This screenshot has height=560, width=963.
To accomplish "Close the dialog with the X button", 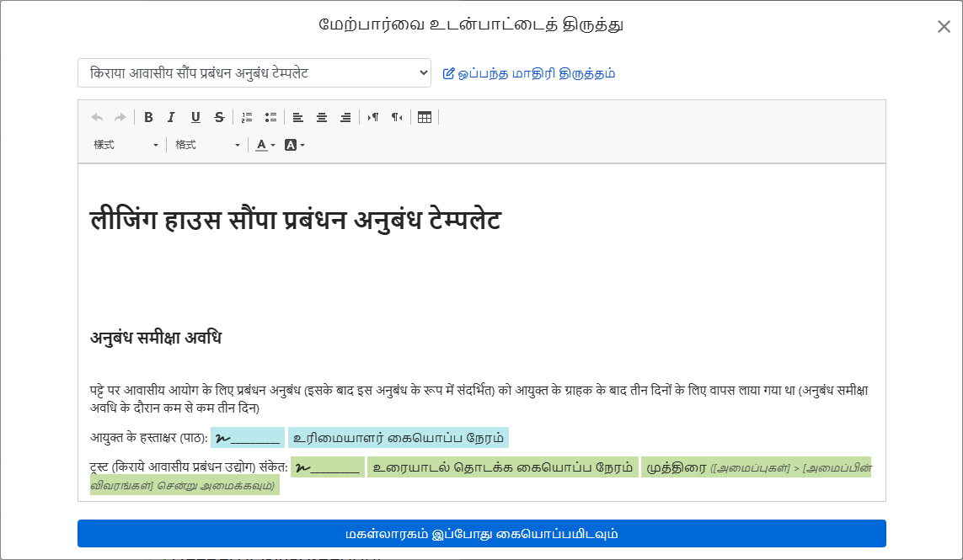I will tap(944, 26).
